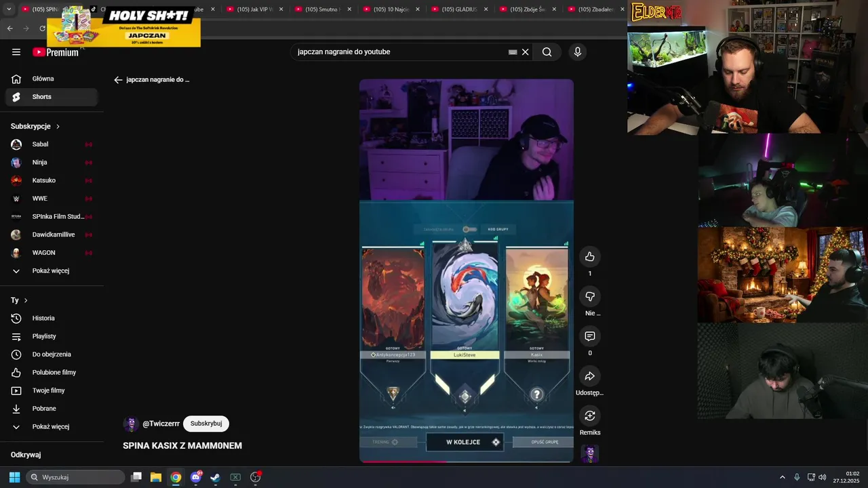This screenshot has height=488, width=868.
Task: Switch to the (105) Zbóje Św tab
Action: pos(528,9)
